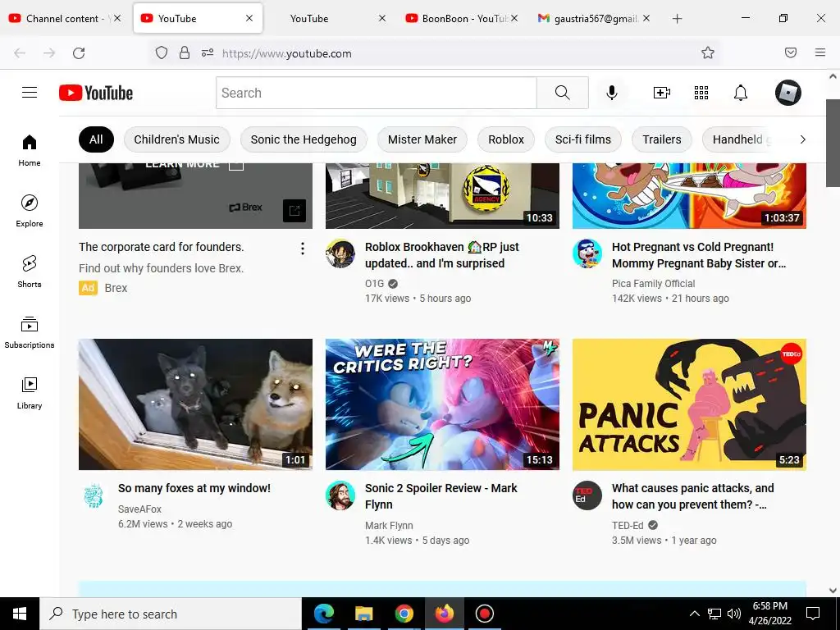Open Shorts in sidebar
Viewport: 840px width, 630px height.
30,272
